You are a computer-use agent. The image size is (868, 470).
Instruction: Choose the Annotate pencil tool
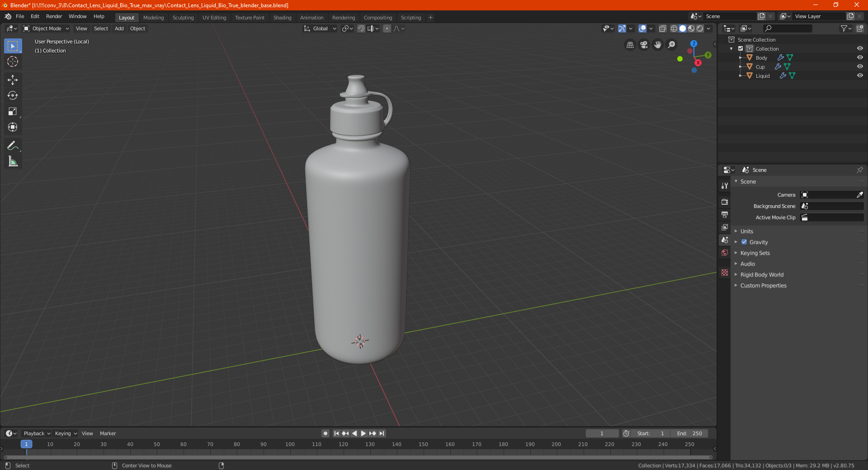(x=13, y=146)
